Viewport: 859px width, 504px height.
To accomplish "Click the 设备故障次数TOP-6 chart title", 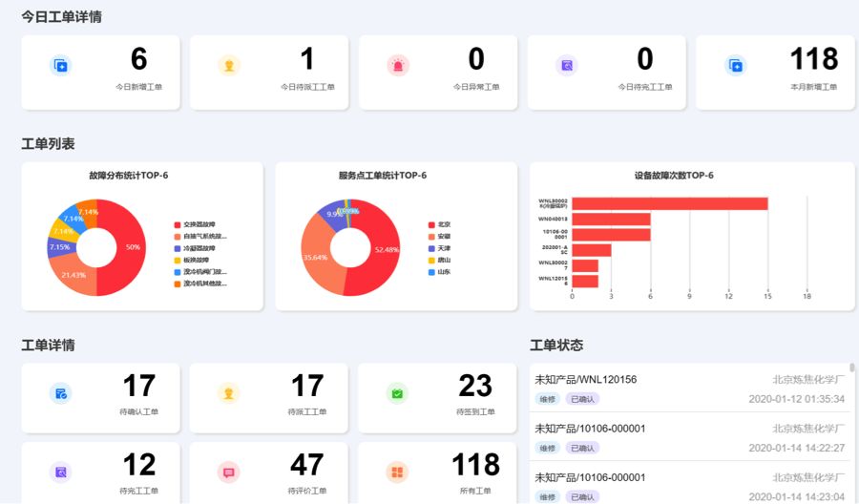I will pyautogui.click(x=674, y=176).
